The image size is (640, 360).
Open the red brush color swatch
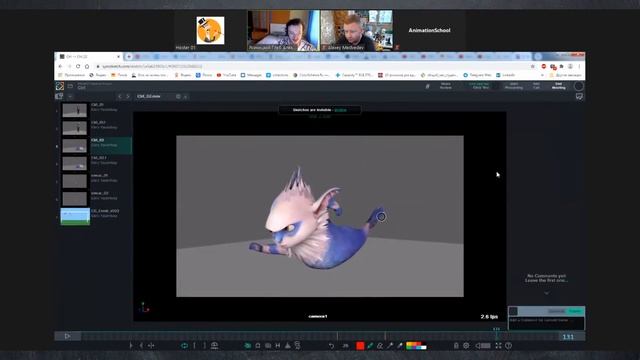click(360, 346)
